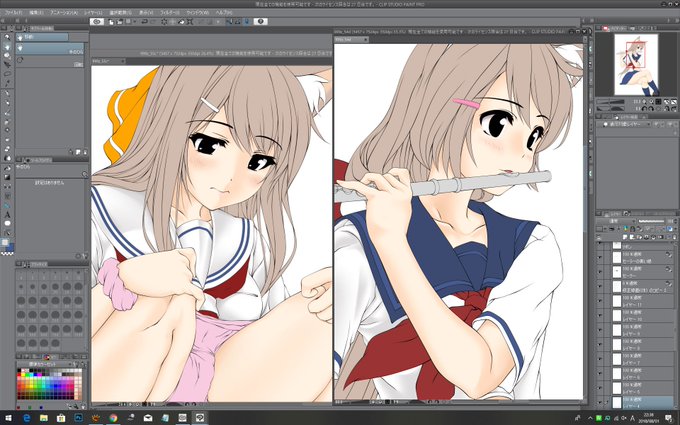Select right canvas window file tab
680x425 pixels.
pyautogui.click(x=351, y=39)
